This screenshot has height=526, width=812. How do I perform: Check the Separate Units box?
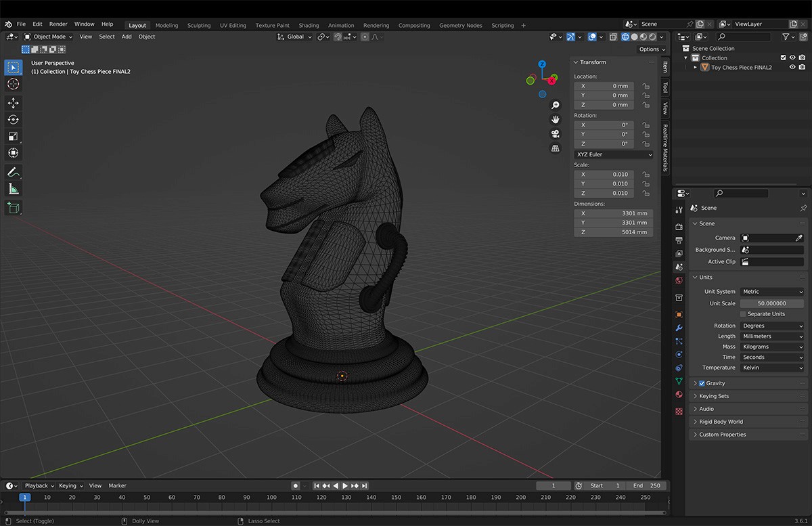tap(743, 314)
